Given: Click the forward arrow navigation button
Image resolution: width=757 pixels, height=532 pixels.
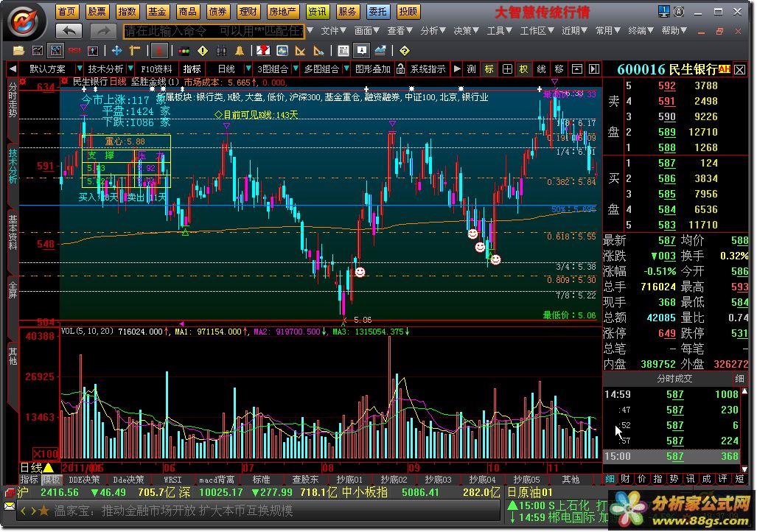Looking at the screenshot, I should tap(104, 32).
